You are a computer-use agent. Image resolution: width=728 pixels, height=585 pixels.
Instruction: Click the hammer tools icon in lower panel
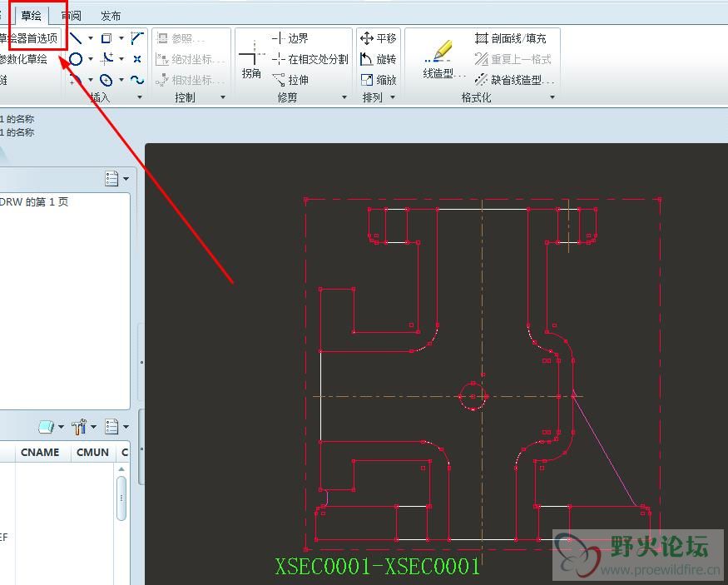[x=79, y=426]
